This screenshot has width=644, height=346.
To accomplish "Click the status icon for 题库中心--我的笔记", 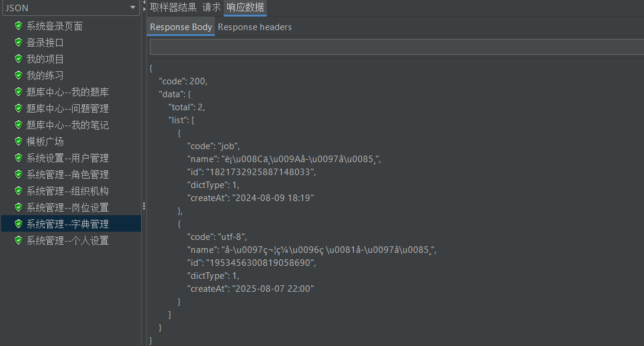I will 18,124.
